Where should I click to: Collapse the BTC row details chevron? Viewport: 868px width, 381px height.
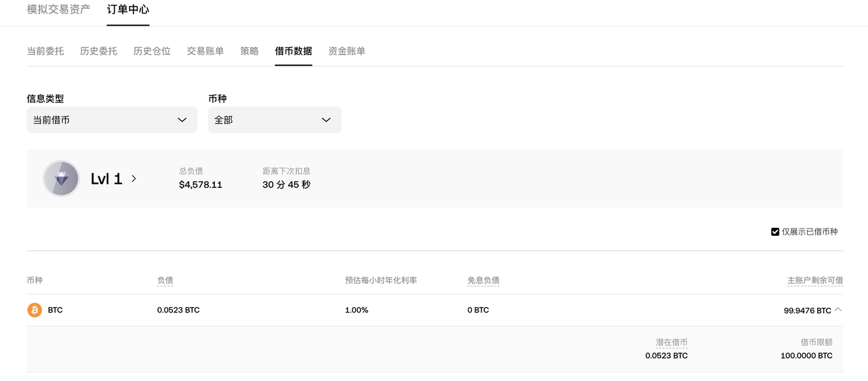point(838,309)
